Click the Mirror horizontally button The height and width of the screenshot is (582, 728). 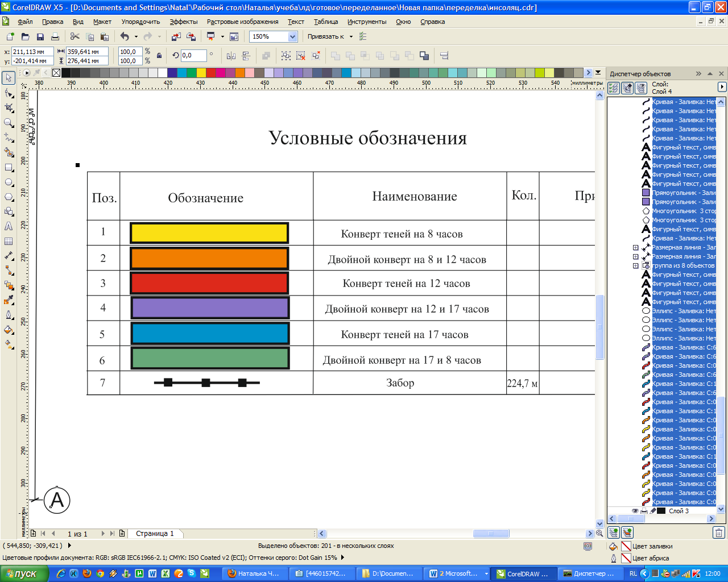click(231, 56)
